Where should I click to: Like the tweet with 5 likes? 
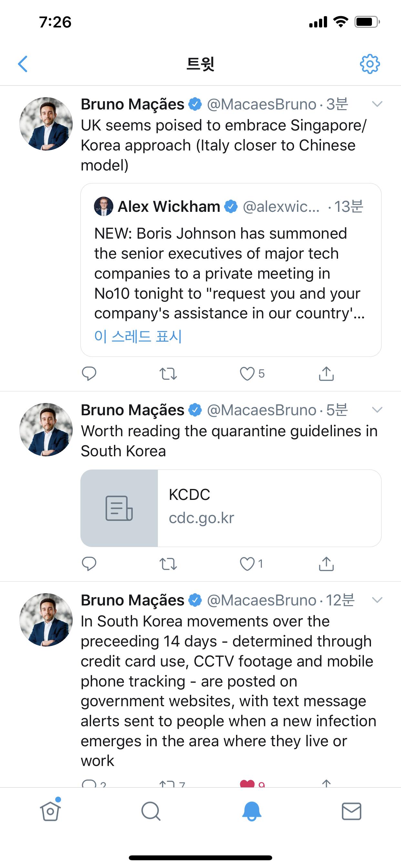click(247, 374)
